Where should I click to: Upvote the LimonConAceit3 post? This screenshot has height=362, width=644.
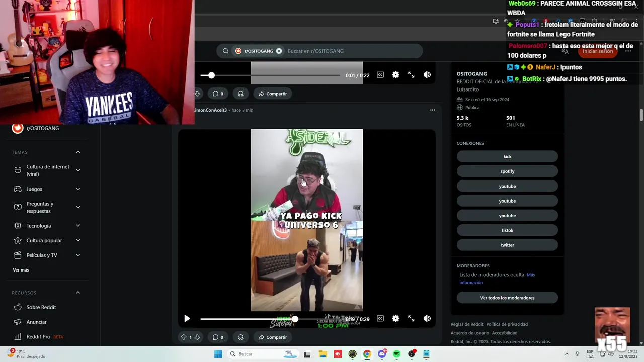184,337
